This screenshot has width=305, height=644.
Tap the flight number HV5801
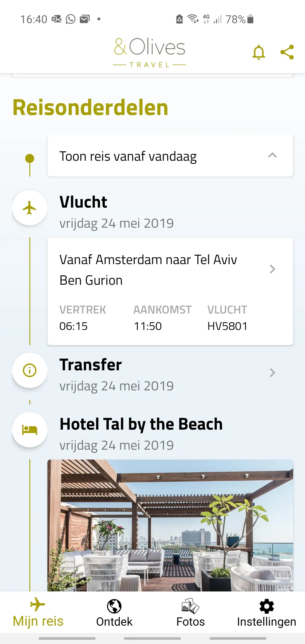[227, 326]
